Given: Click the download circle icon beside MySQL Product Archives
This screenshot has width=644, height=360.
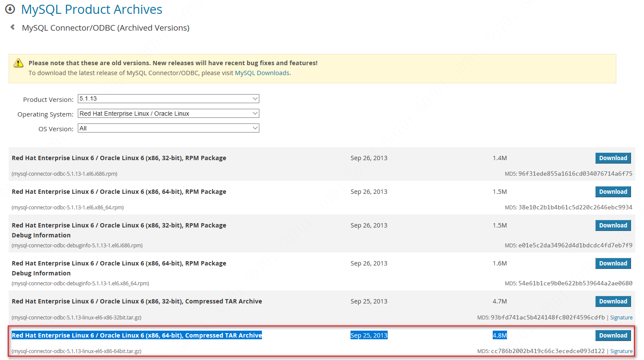Looking at the screenshot, I should 10,9.
